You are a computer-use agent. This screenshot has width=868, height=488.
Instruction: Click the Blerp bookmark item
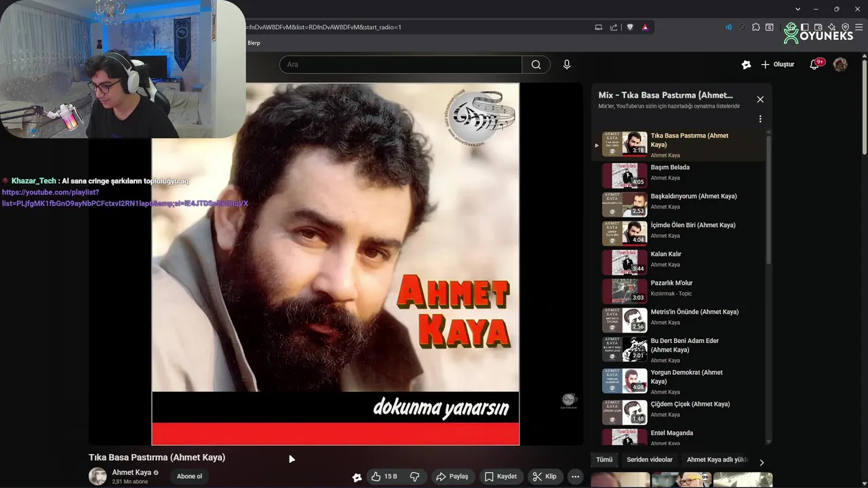(254, 43)
